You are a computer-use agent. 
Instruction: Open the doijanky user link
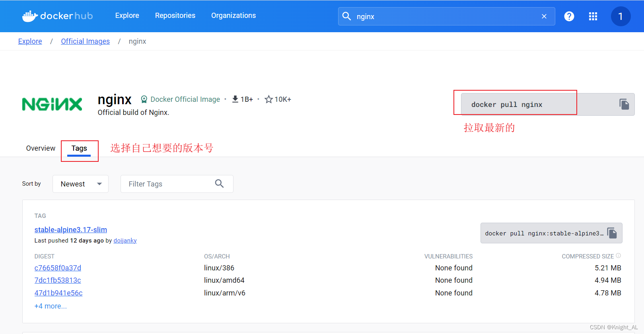click(x=125, y=241)
